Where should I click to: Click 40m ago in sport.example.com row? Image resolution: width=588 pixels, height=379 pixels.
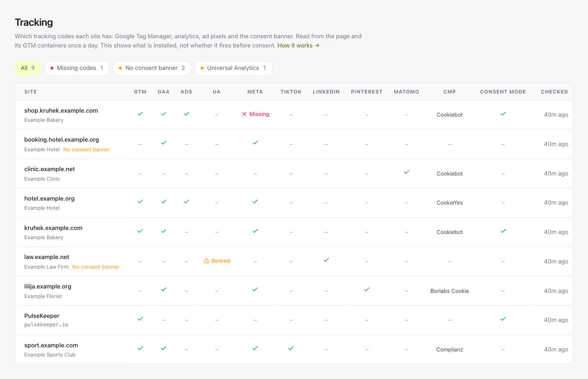556,350
